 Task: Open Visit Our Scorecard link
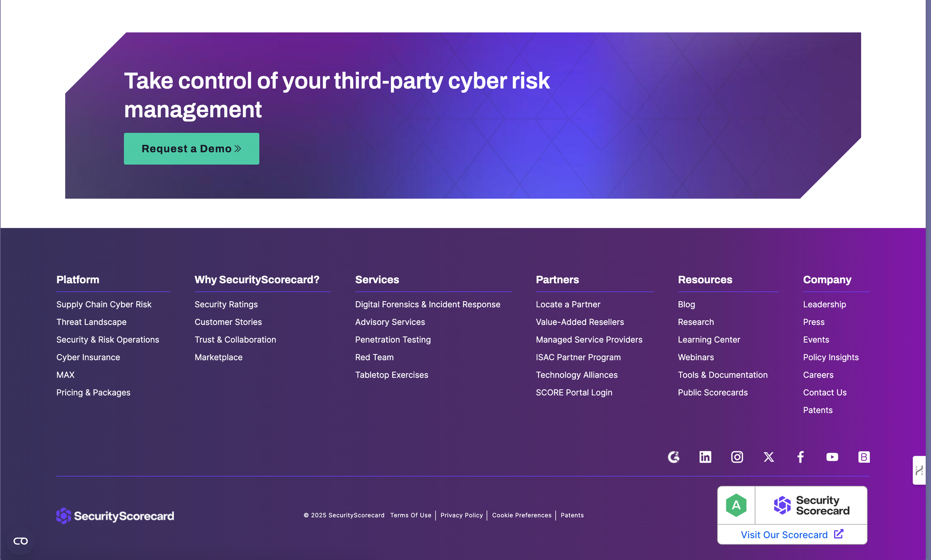[x=792, y=534]
